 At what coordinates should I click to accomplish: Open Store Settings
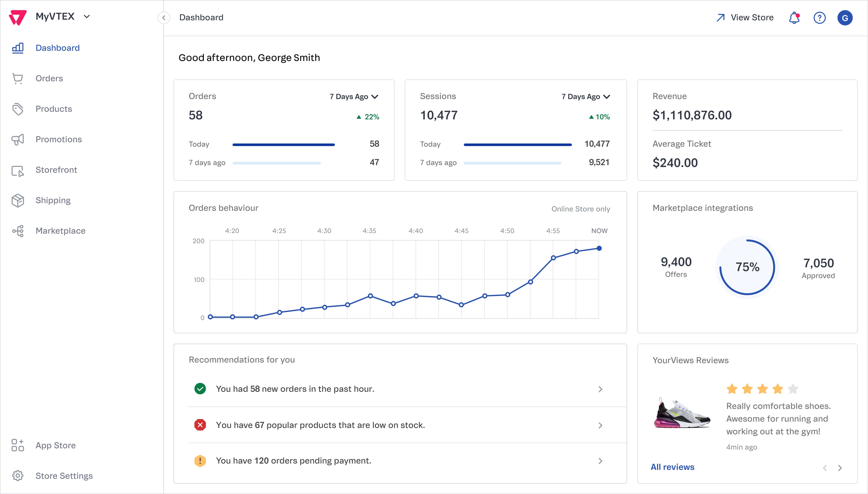click(64, 476)
